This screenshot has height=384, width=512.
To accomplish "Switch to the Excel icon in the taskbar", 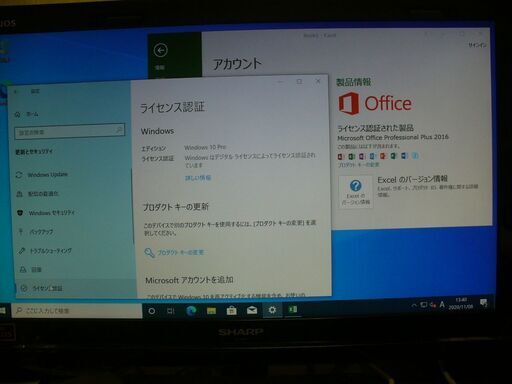I will point(293,310).
